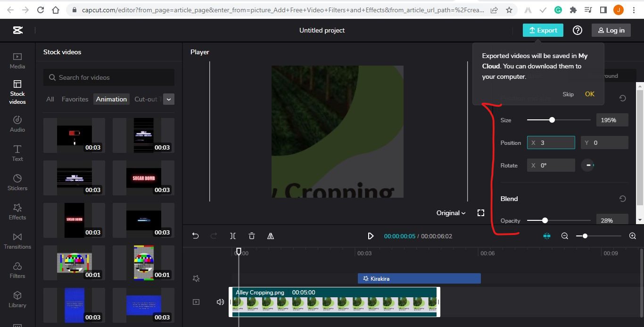The image size is (644, 327).
Task: Switch to the Favorites tab
Action: [74, 99]
